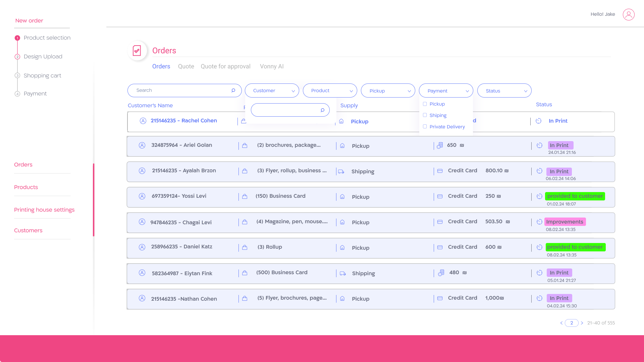Click the Orders clipboard checkmark icon

[x=137, y=51]
